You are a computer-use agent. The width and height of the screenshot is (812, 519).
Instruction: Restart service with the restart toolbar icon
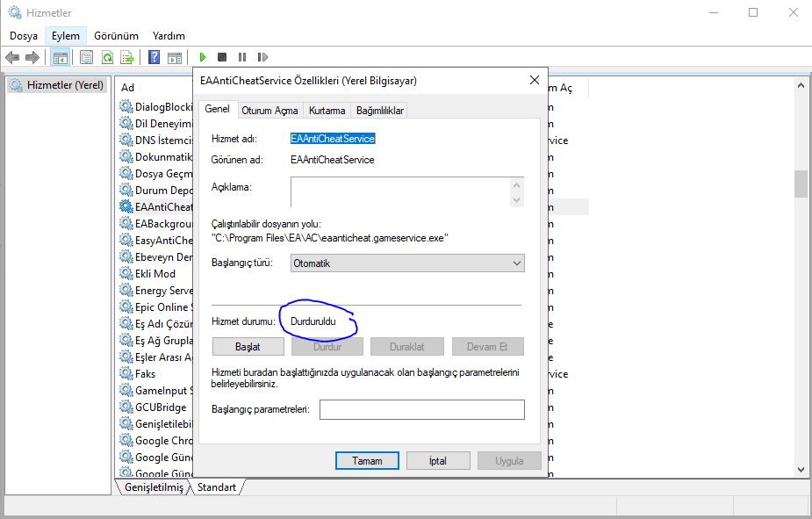(x=262, y=57)
